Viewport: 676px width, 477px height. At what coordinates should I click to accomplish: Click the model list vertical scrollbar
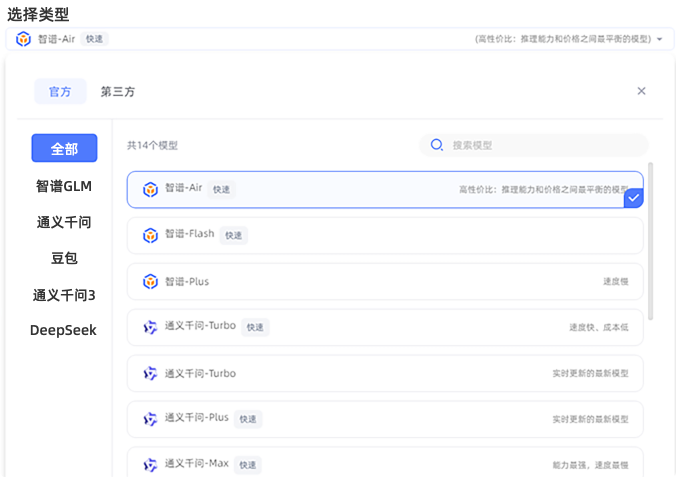pyautogui.click(x=652, y=240)
